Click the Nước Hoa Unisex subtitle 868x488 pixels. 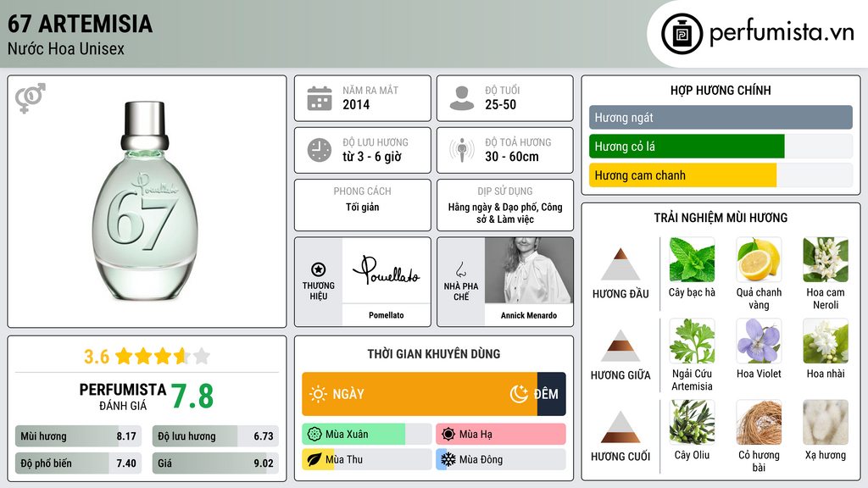click(66, 49)
